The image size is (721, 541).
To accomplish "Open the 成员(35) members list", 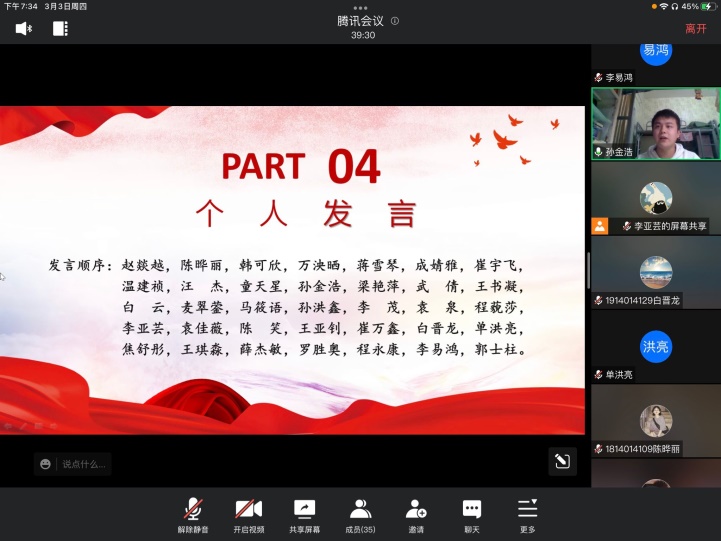I will (360, 513).
